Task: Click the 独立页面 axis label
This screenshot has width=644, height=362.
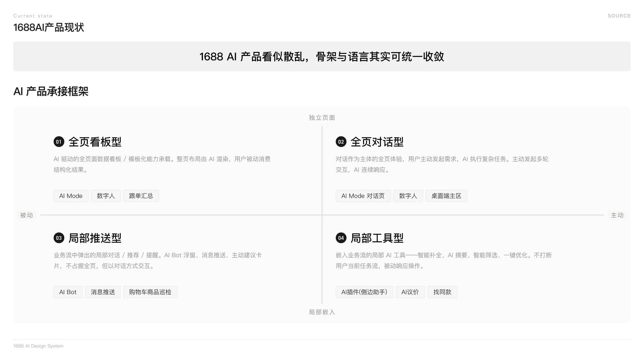Action: point(322,118)
